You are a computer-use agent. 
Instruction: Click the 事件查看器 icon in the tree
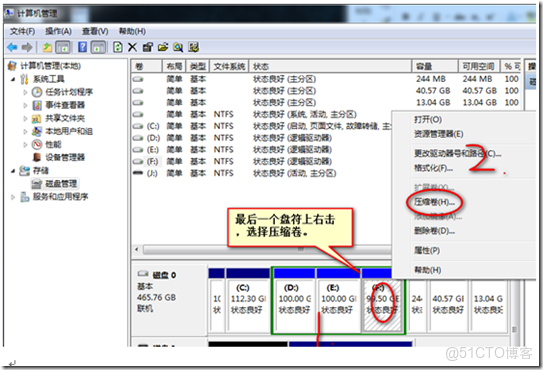click(x=37, y=105)
